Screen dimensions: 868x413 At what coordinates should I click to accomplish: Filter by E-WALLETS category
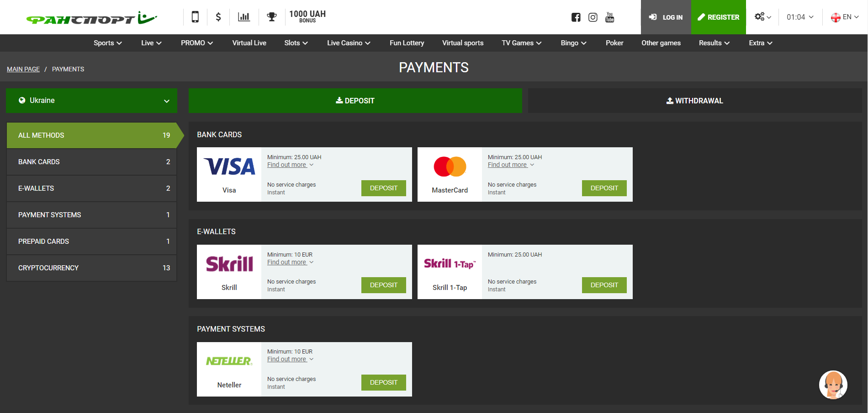92,188
